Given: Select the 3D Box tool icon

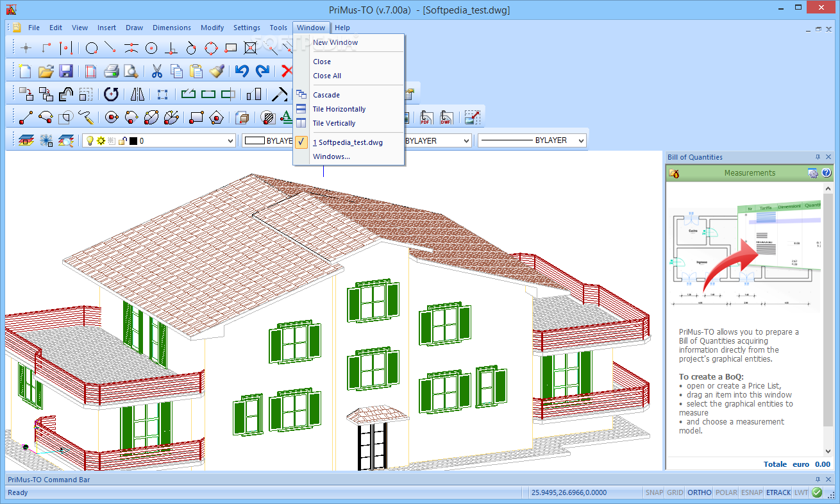Looking at the screenshot, I should point(242,117).
